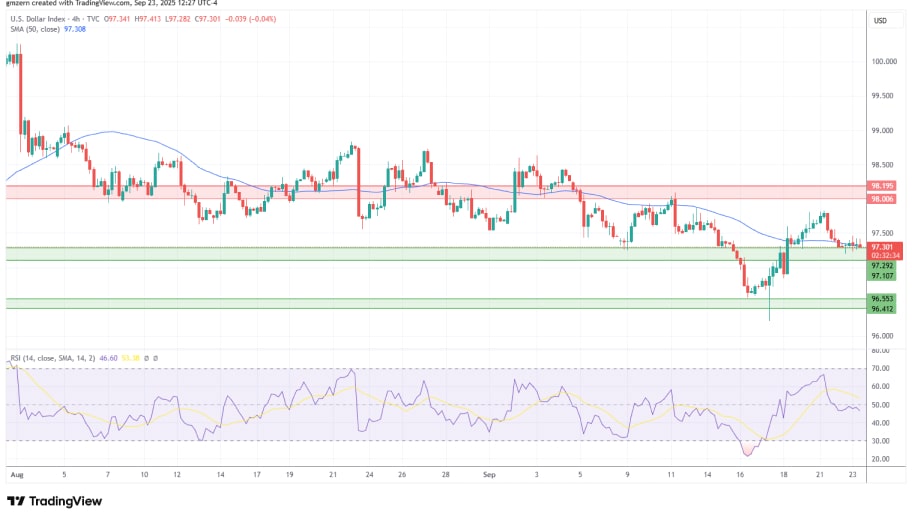Click the 98.195 red price label
912x513 pixels.
click(x=882, y=186)
